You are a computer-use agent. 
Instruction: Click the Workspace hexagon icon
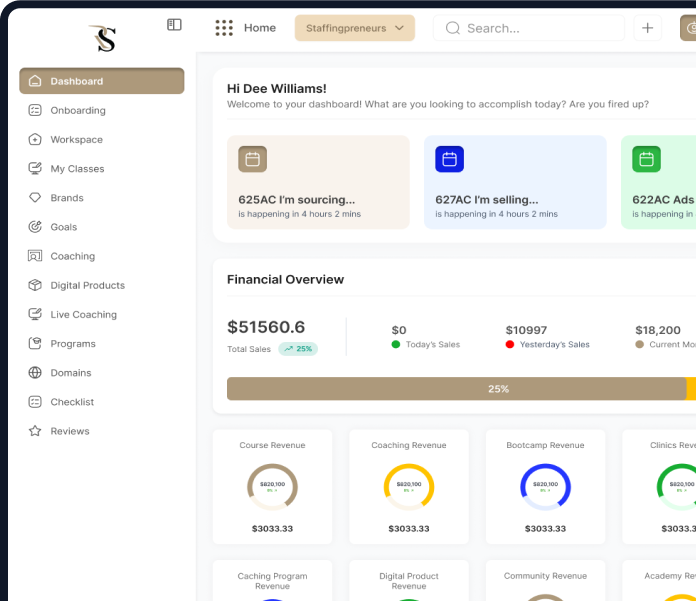point(35,139)
